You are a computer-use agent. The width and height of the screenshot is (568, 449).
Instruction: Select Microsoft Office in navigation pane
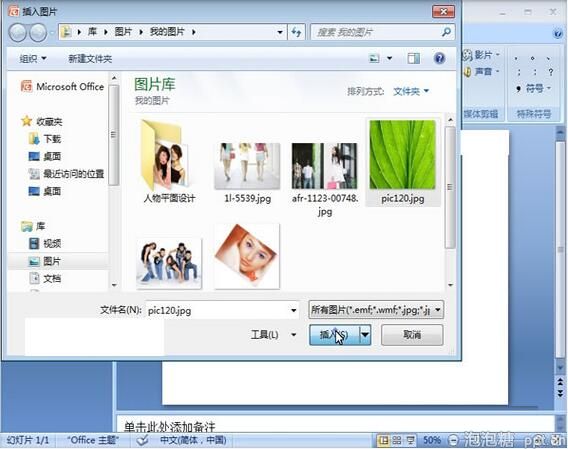[x=62, y=87]
